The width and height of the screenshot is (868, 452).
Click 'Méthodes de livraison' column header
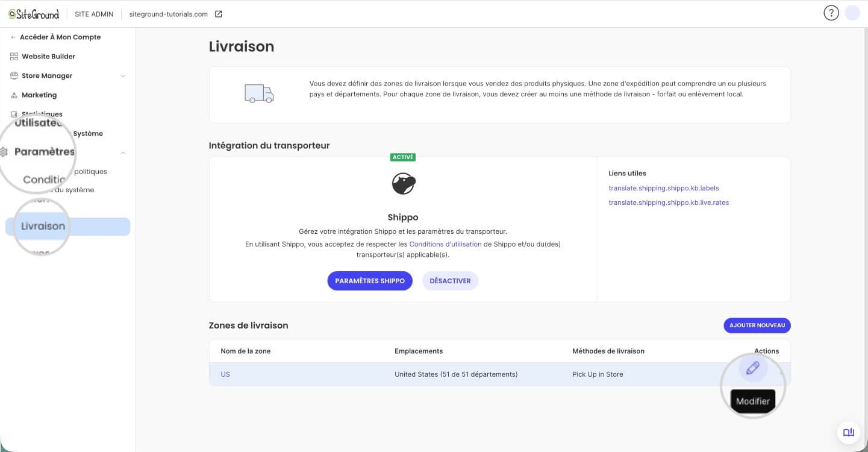point(608,351)
